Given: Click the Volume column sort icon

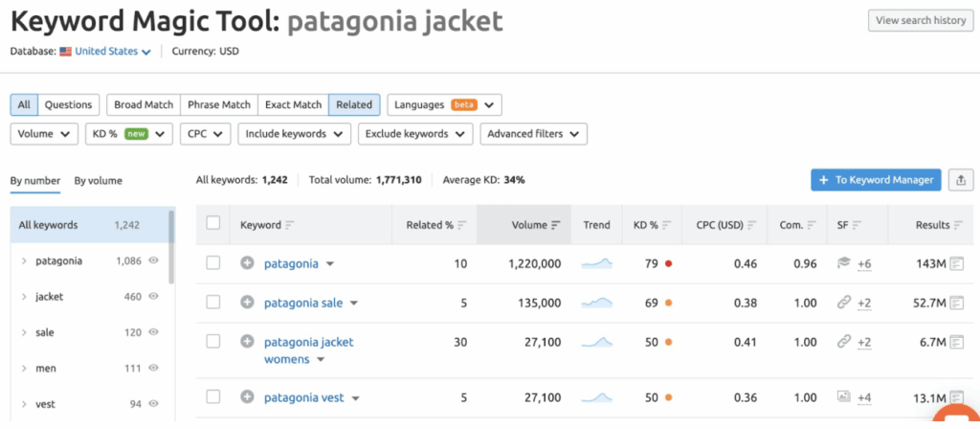Looking at the screenshot, I should [x=555, y=225].
